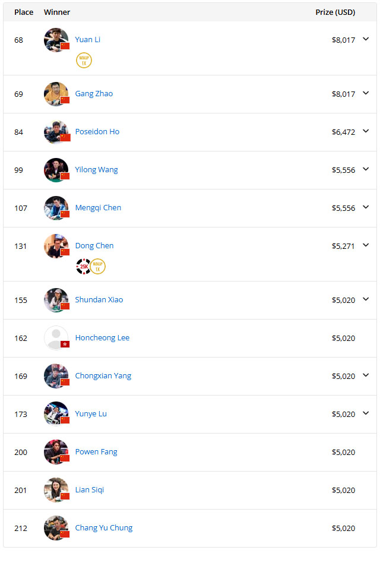Click Dong Chen's WSOP 1X badge
The image size is (380, 588).
(x=98, y=267)
